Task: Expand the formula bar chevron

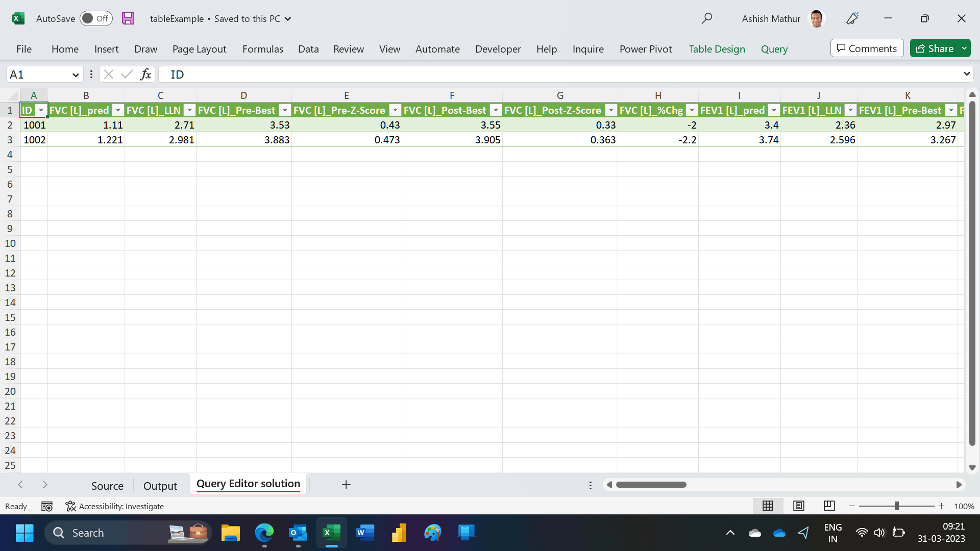Action: click(966, 74)
